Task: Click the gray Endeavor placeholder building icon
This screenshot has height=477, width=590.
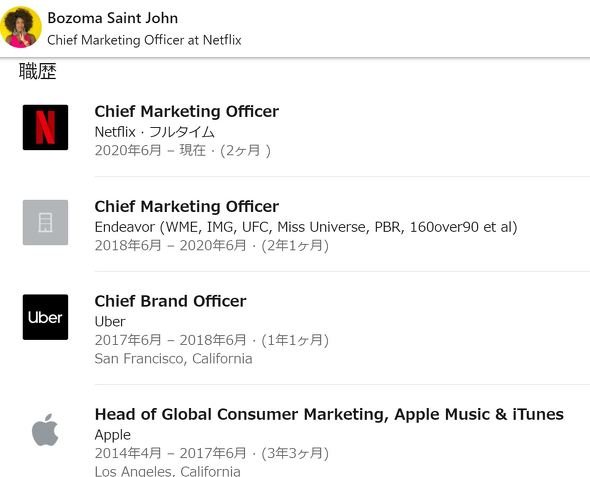Action: [46, 222]
